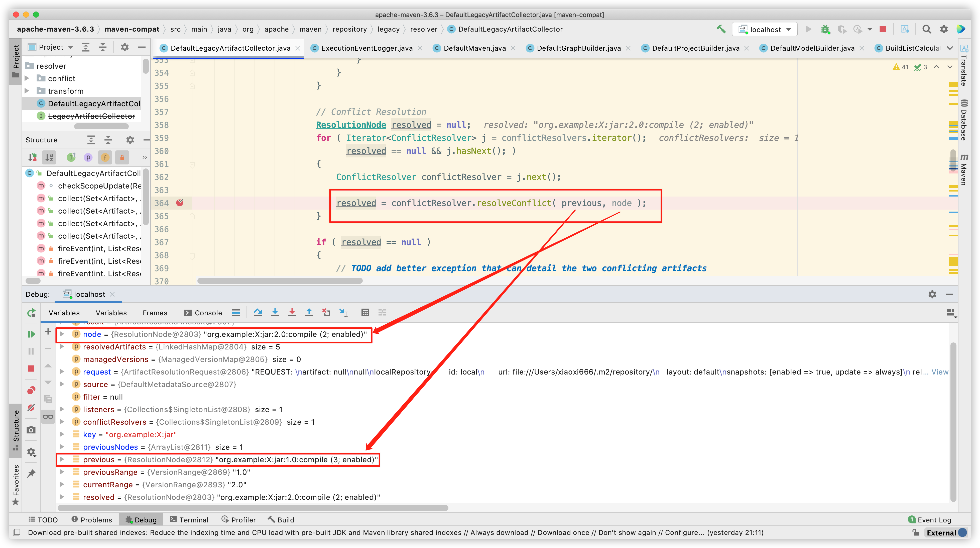Image resolution: width=980 pixels, height=548 pixels.
Task: Expand the previous variable row
Action: click(x=62, y=459)
